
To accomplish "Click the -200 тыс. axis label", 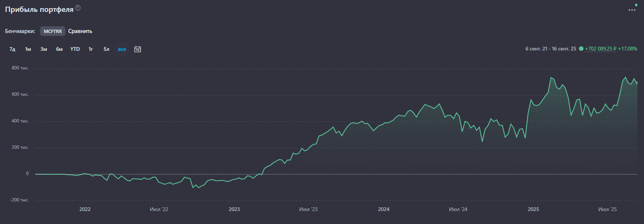I will (19, 200).
